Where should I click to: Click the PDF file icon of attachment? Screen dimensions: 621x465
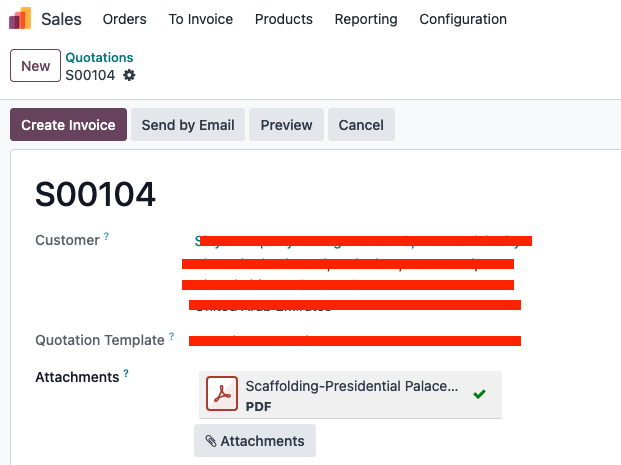point(222,394)
